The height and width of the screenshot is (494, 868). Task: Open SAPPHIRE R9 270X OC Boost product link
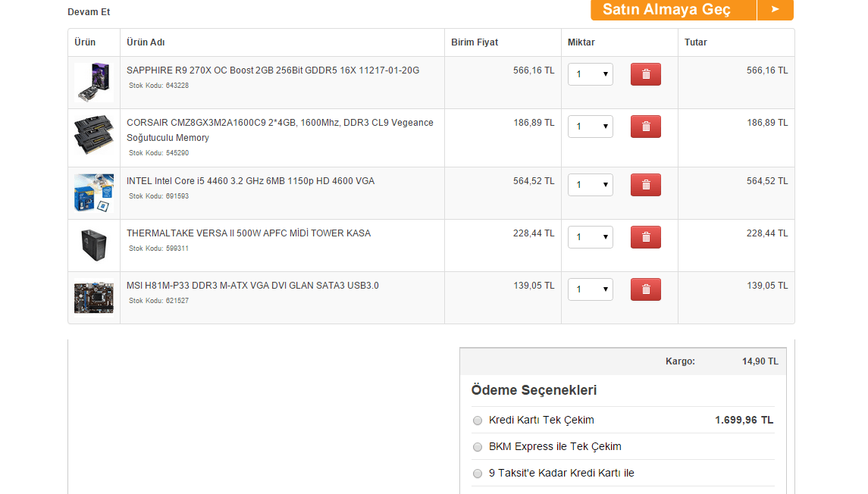click(x=273, y=70)
